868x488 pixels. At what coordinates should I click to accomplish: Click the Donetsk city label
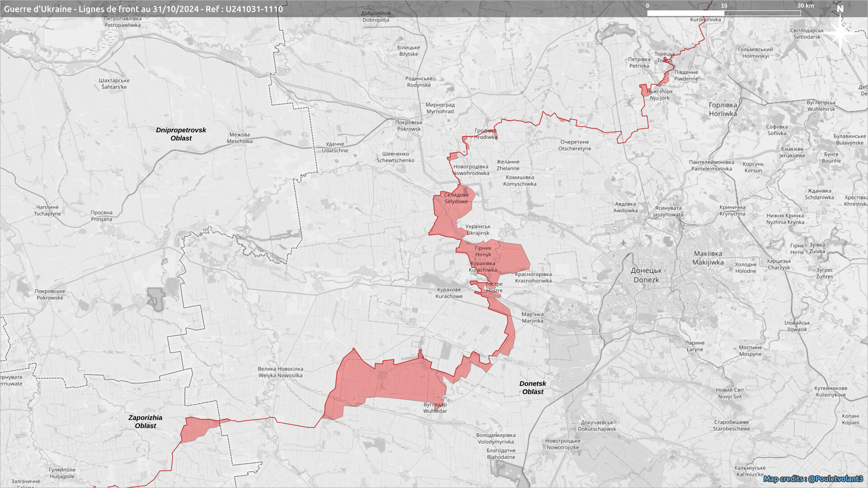coord(646,275)
